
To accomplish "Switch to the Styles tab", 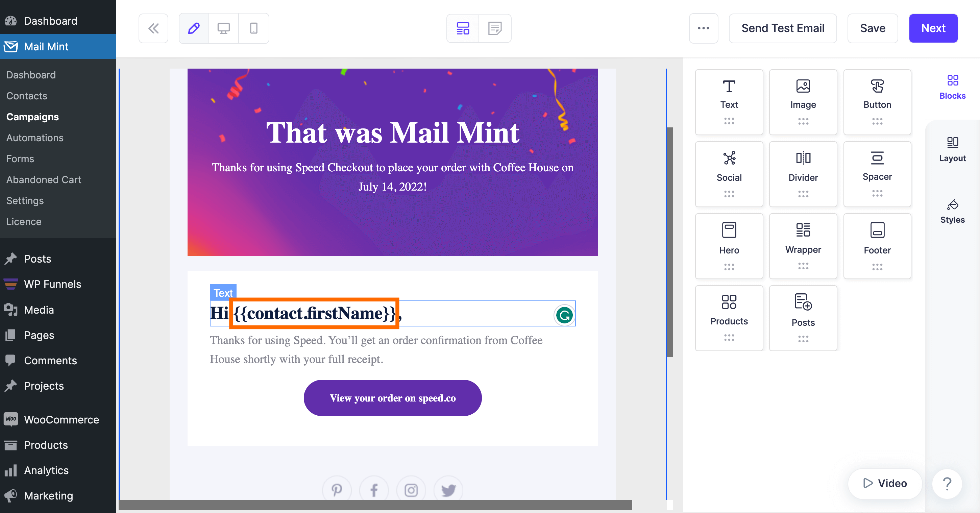I will [952, 212].
